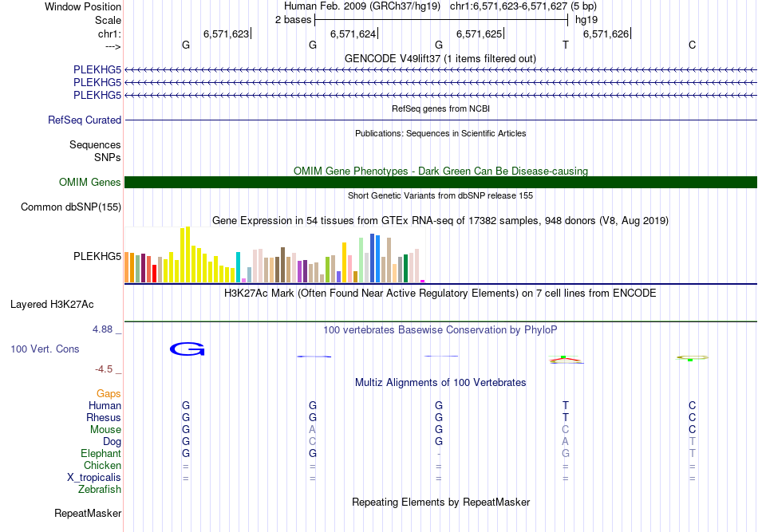This screenshot has height=532, width=758.
Task: Click the 100 Vert. Cons track label
Action: coord(45,349)
